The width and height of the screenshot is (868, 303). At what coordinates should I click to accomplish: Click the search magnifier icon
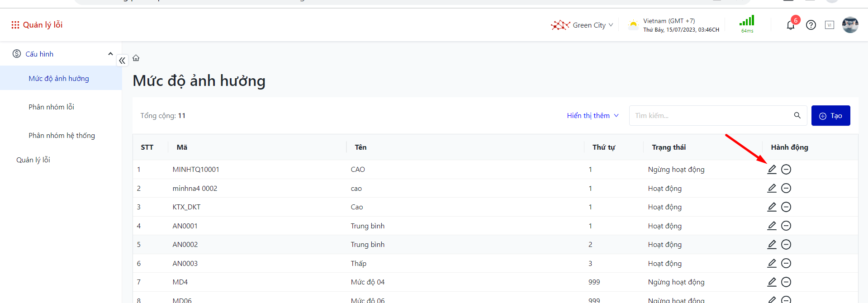[797, 116]
